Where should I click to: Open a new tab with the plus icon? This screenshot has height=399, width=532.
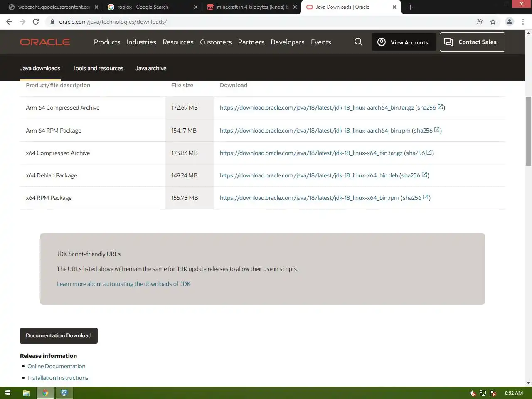(x=410, y=7)
